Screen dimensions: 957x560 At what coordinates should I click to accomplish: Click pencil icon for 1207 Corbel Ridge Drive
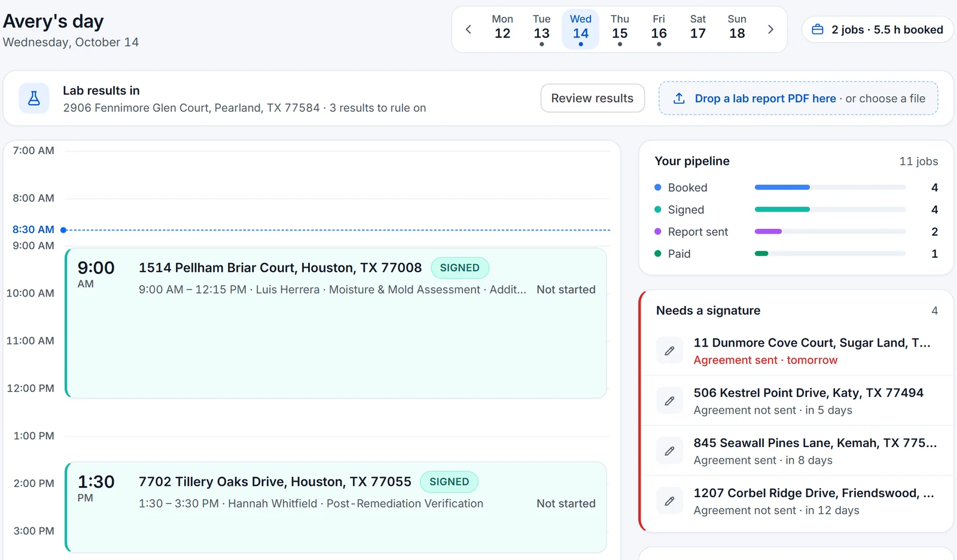670,501
